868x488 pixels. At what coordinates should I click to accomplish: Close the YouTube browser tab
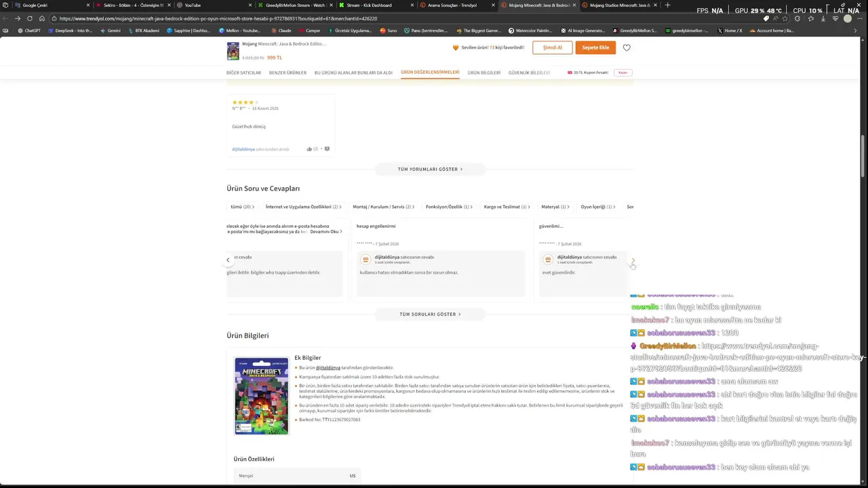[x=250, y=5]
